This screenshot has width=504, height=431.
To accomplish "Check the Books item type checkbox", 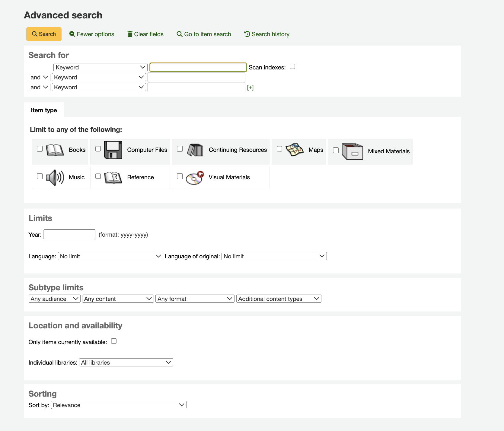I will tap(40, 148).
